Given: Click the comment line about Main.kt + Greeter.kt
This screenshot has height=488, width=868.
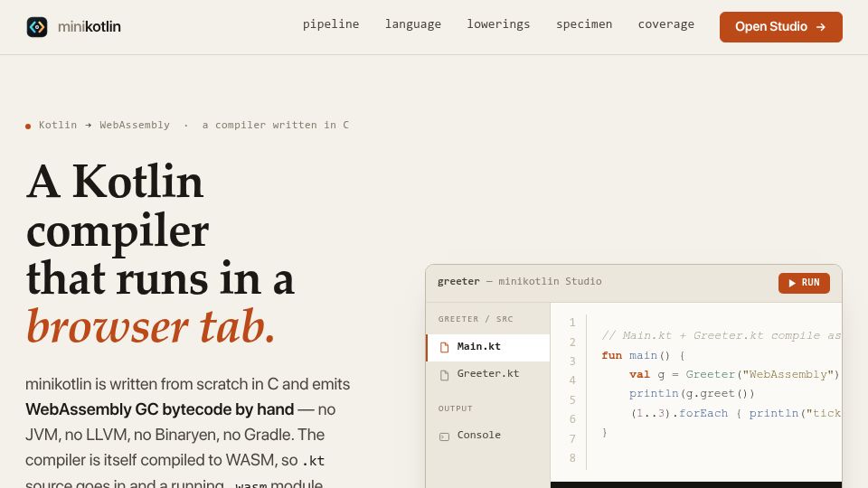Looking at the screenshot, I should (x=721, y=335).
